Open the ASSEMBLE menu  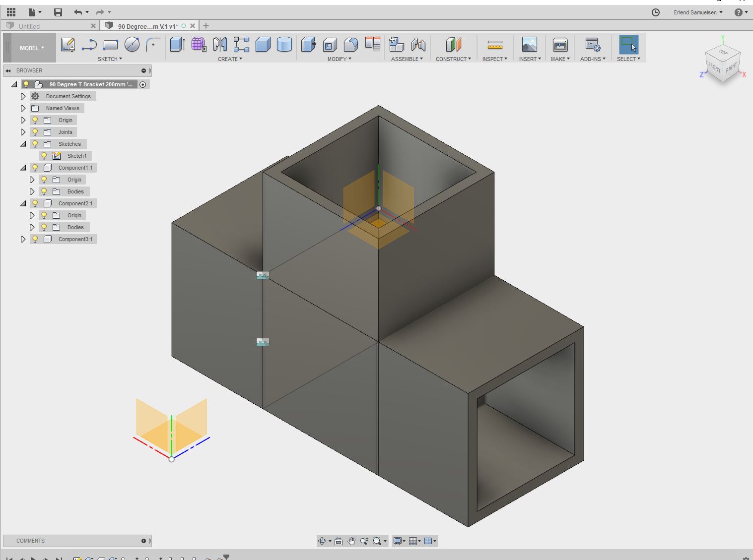(x=407, y=59)
